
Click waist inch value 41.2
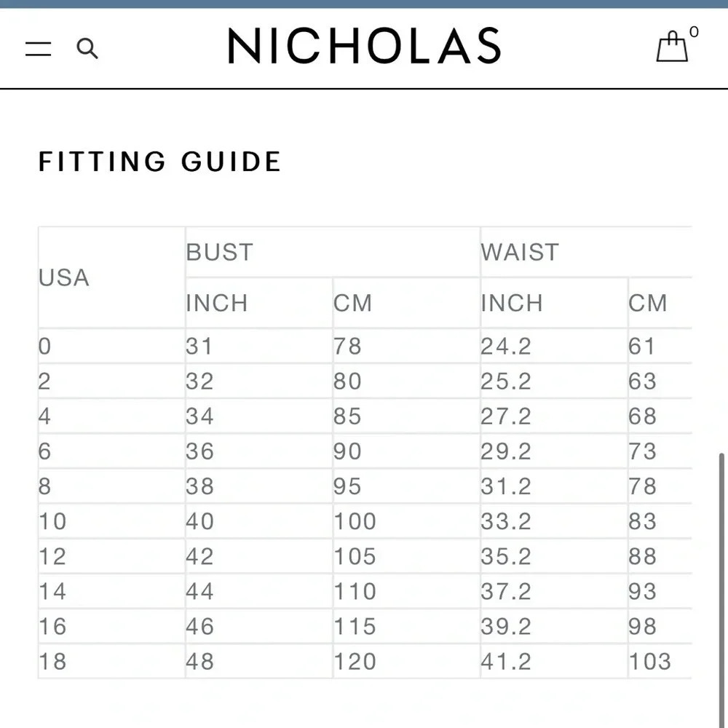(x=506, y=661)
